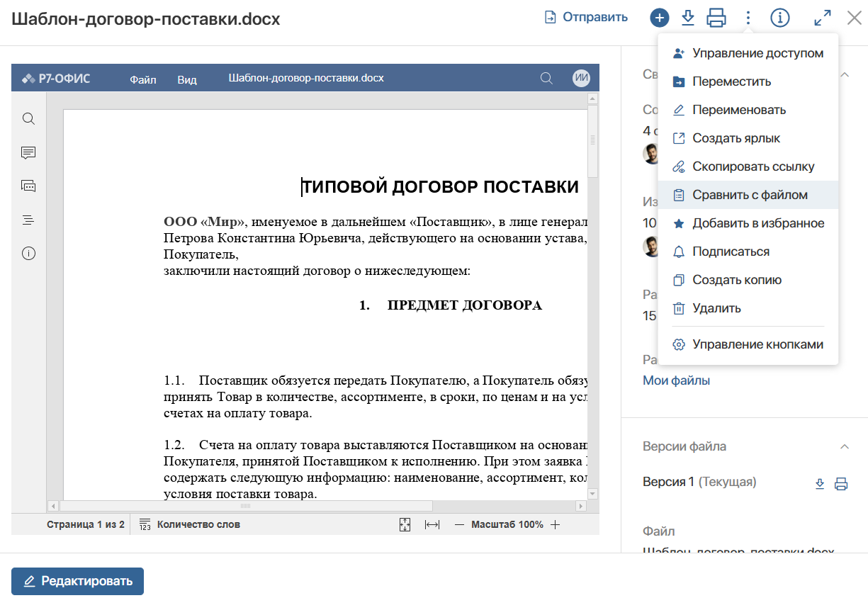Select Управление доступом from the menu
The height and width of the screenshot is (598, 868).
(748, 53)
